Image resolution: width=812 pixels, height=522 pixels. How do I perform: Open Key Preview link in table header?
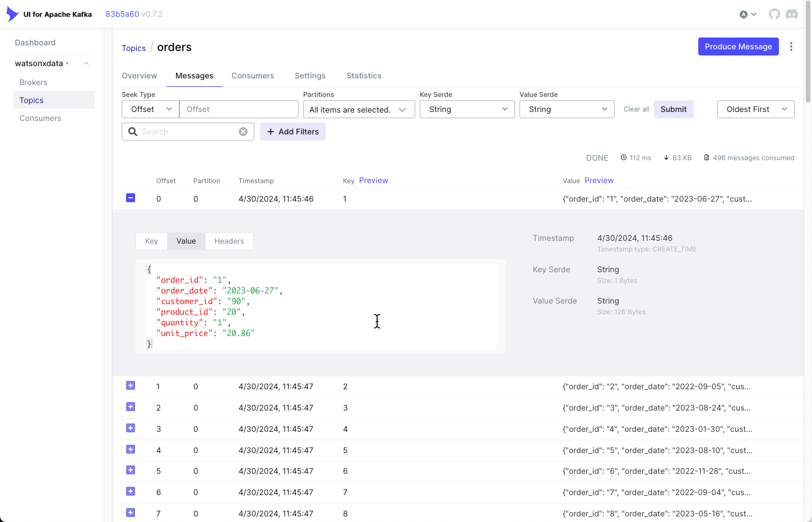pos(373,180)
